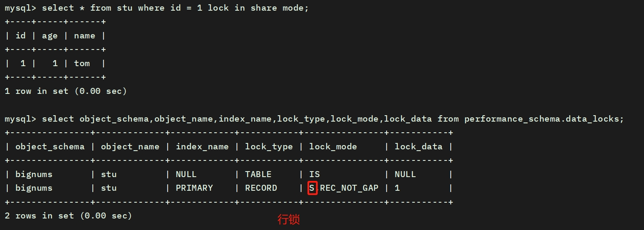
Task: Click the index_name column header
Action: click(x=202, y=147)
